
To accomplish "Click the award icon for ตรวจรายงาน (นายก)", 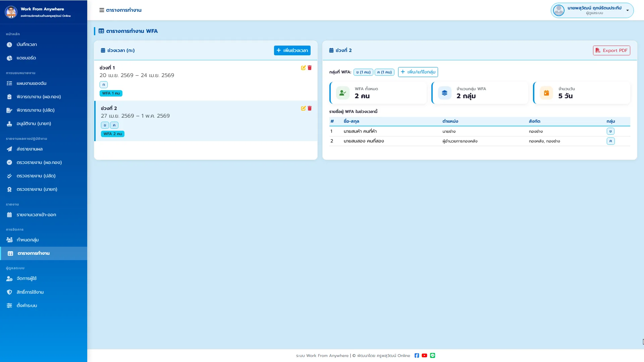I will (x=9, y=189).
